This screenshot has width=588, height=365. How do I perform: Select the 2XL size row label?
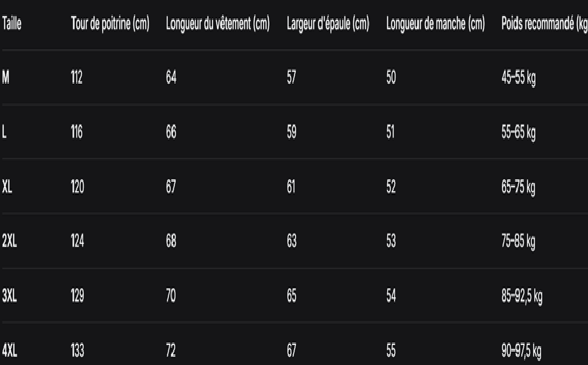pos(9,240)
